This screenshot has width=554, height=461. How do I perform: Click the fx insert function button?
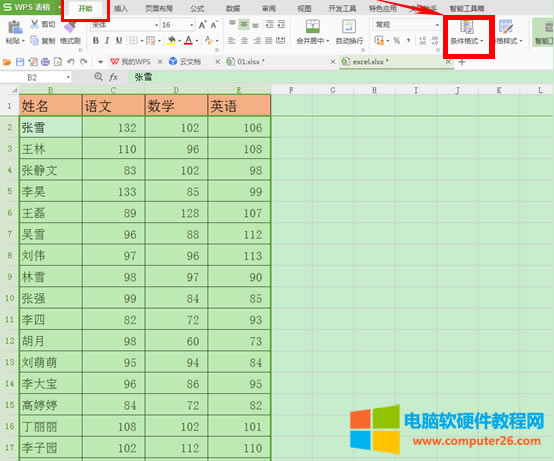tap(113, 77)
